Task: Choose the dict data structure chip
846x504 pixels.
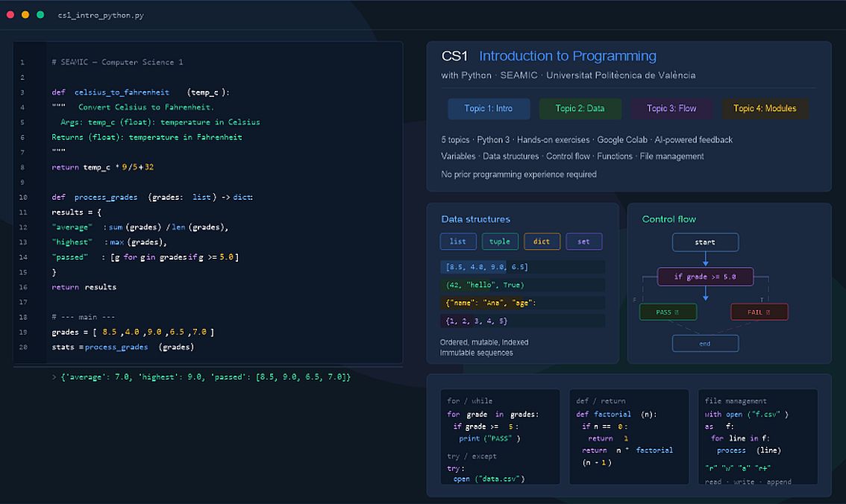Action: pos(542,242)
